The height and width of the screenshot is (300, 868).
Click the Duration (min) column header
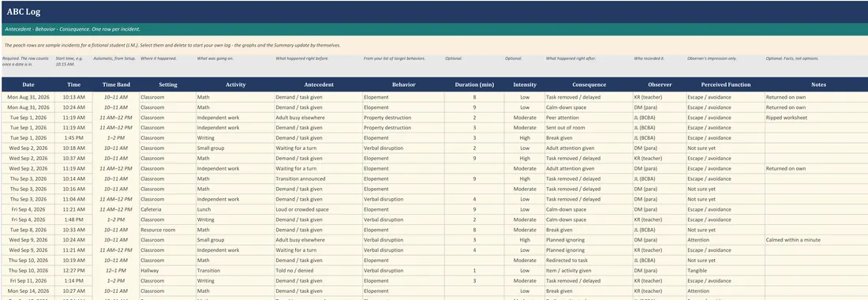click(474, 84)
